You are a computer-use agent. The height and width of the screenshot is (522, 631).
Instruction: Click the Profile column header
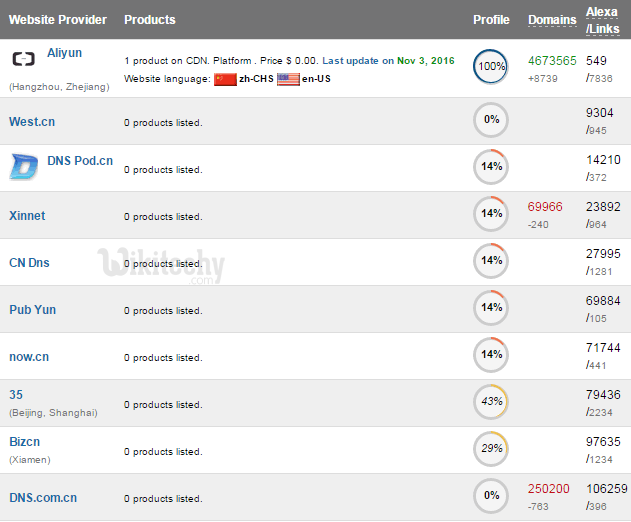pyautogui.click(x=491, y=20)
